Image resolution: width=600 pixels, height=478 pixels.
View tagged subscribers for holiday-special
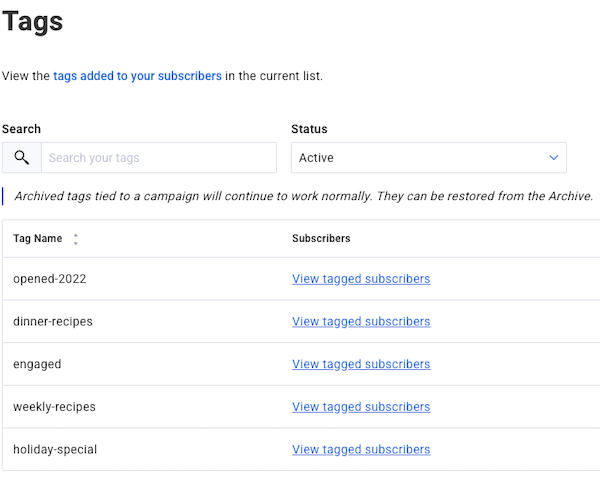[361, 450]
